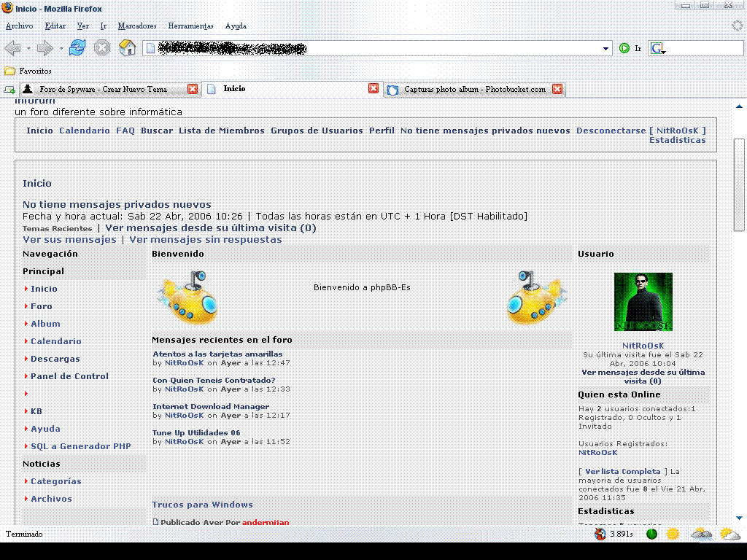This screenshot has height=560, width=747.
Task: Open the Back button history dropdown arrow
Action: point(28,49)
